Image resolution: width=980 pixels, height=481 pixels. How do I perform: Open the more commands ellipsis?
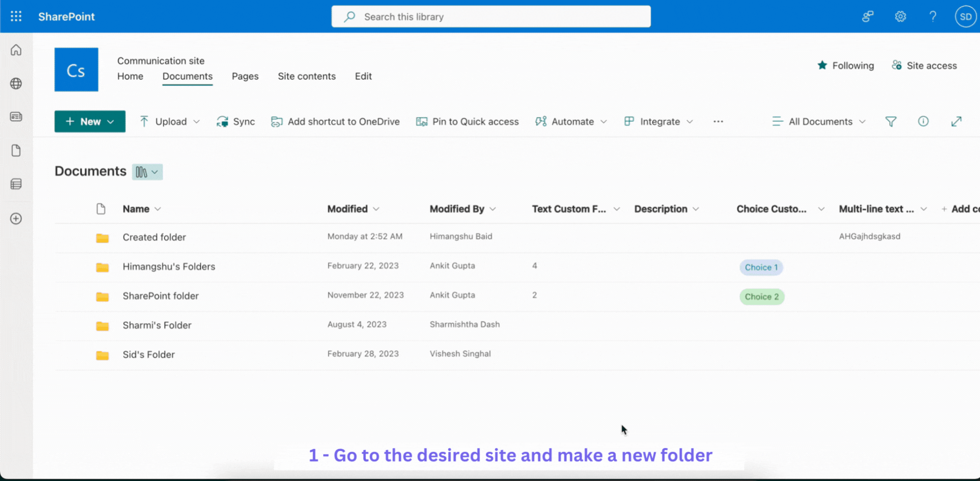coord(718,122)
